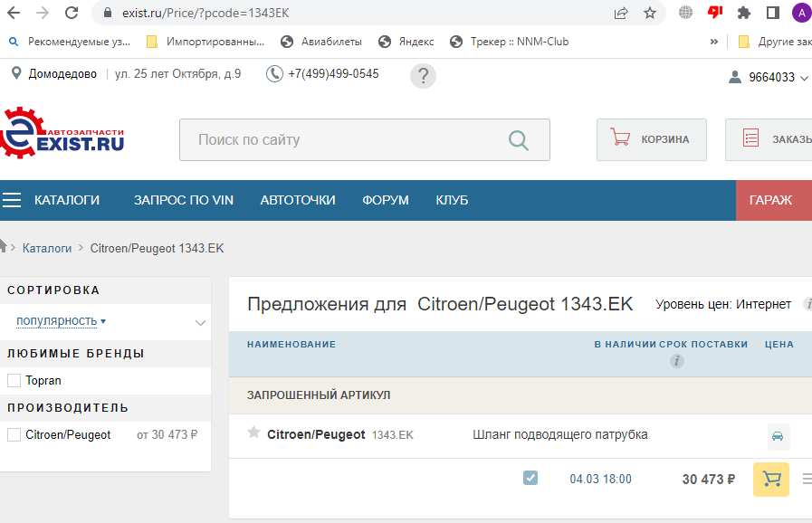Click the EXIST.RU logo
Viewport: 812px width, 523px height.
pos(62,133)
